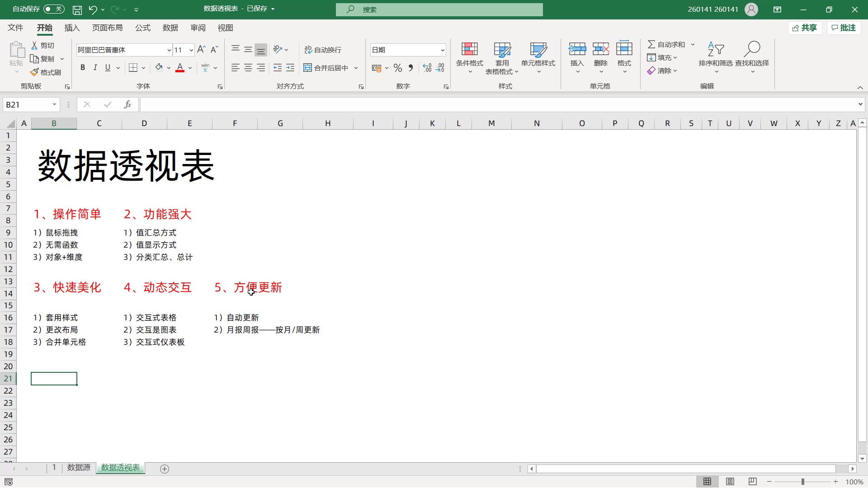Click the increase indent icon
868x488 pixels.
pos(290,68)
